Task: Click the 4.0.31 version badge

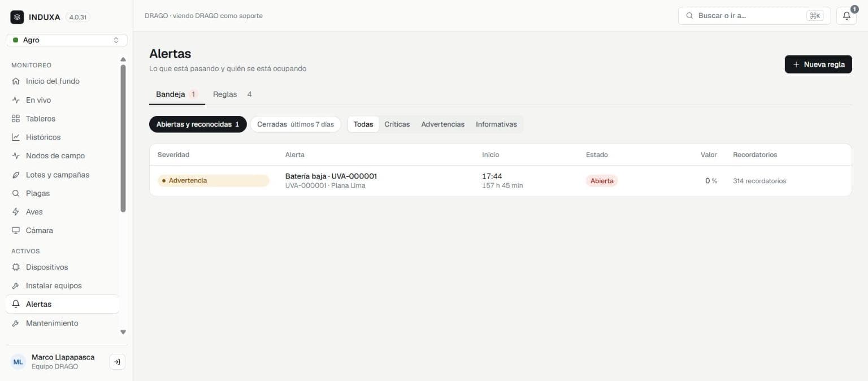Action: pyautogui.click(x=78, y=17)
